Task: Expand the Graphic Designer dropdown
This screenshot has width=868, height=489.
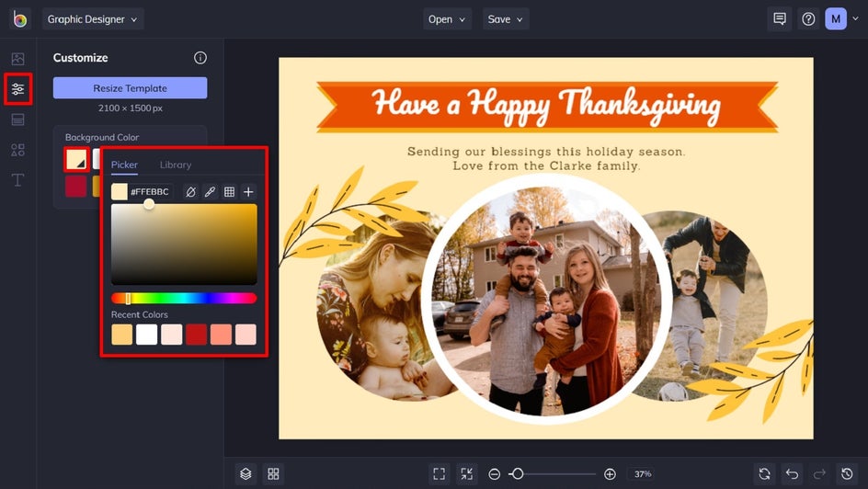Action: point(93,19)
